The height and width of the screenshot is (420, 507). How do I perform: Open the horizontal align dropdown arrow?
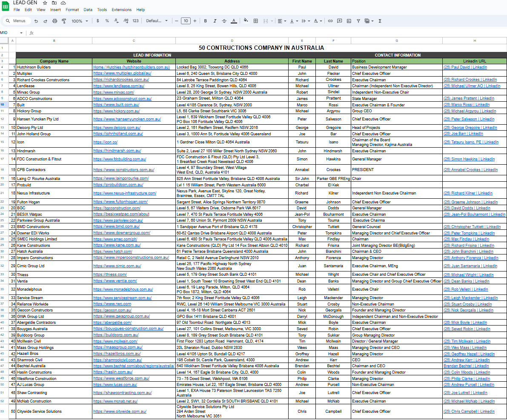(285, 20)
